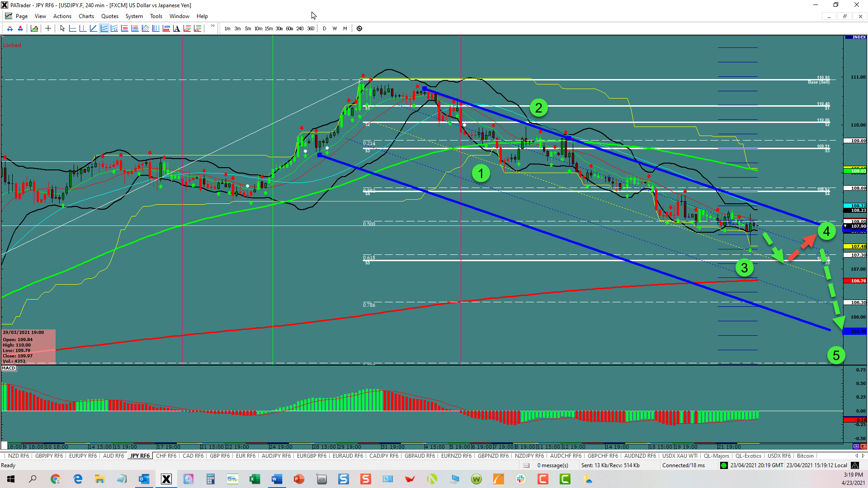Click the blue 105.70 price axis label

tap(855, 331)
